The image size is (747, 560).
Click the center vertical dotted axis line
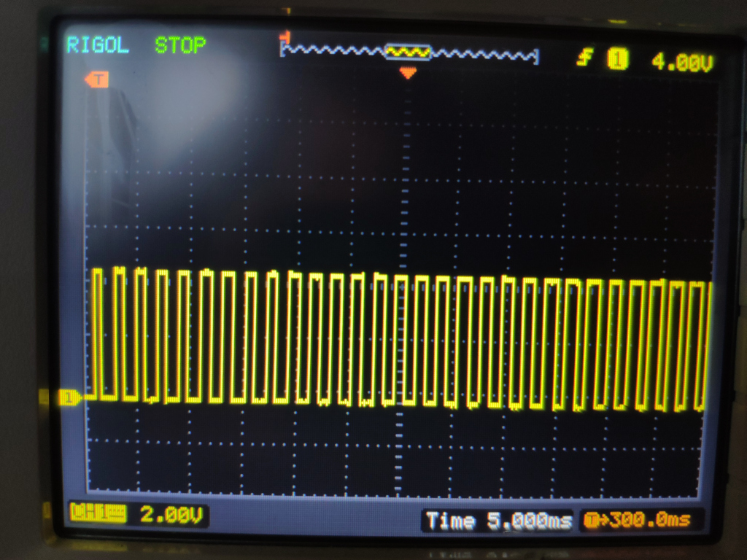click(400, 182)
